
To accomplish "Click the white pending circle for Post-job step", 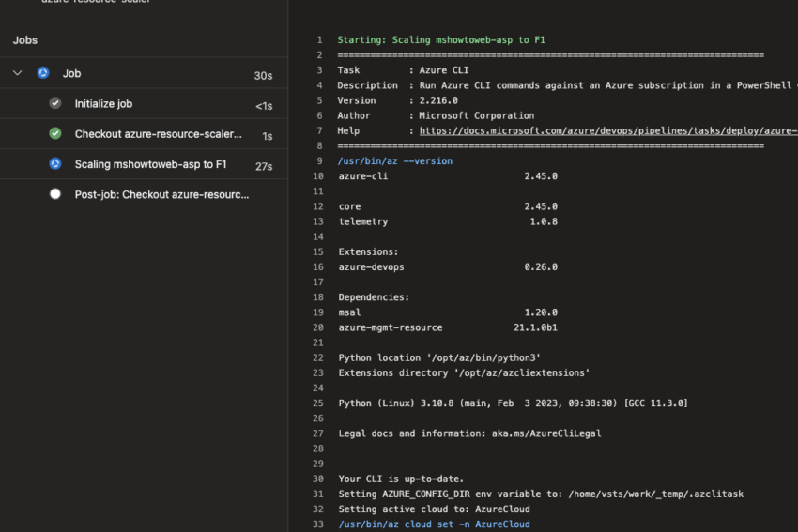I will (x=55, y=194).
